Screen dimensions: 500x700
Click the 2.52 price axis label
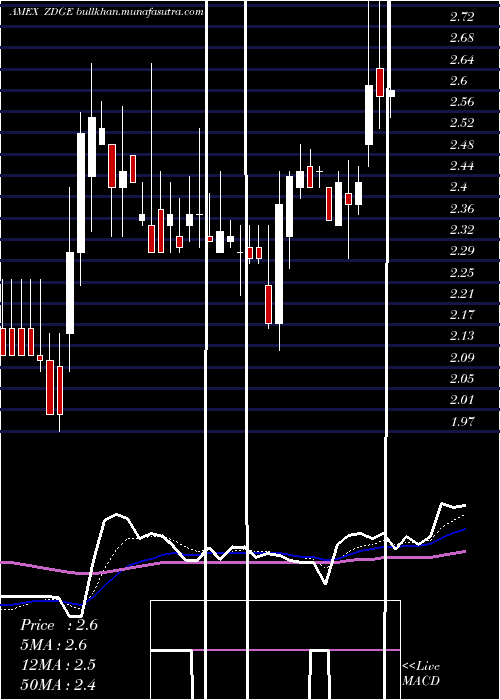[462, 123]
